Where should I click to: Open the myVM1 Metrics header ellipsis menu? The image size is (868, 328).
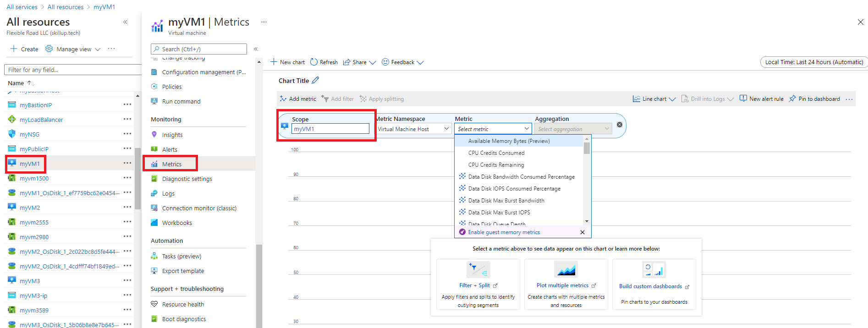click(264, 22)
